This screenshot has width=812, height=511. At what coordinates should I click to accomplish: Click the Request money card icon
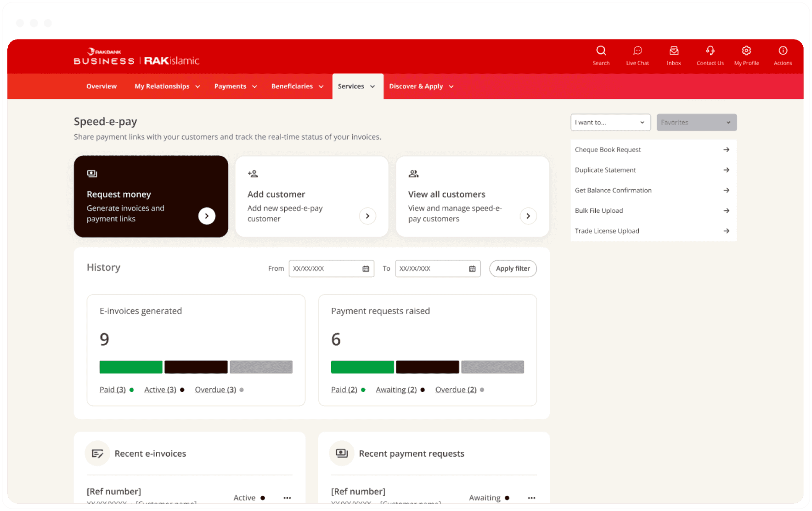pos(92,174)
